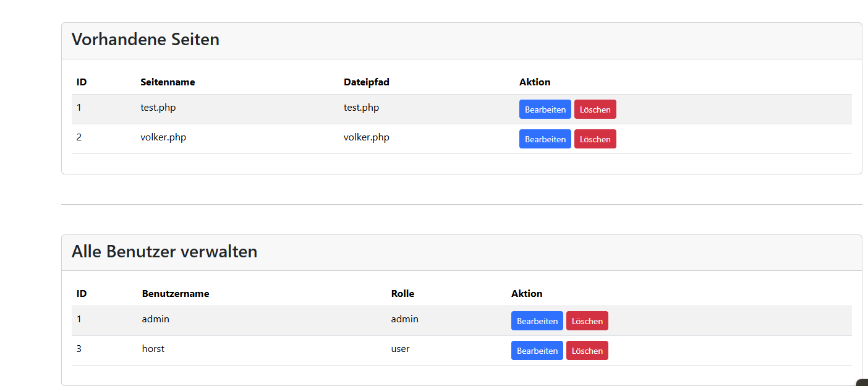Open Bearbeiten for the admin user
Viewport: 868px width, 386px height.
537,321
